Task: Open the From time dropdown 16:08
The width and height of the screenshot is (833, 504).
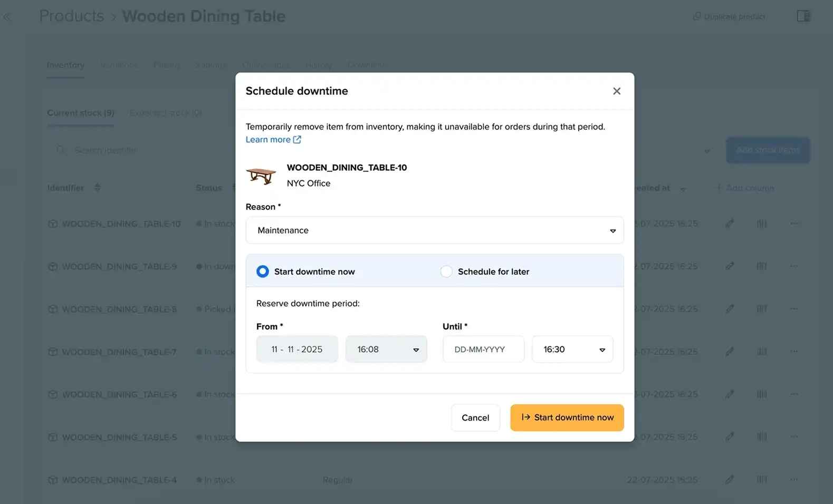Action: coord(386,350)
